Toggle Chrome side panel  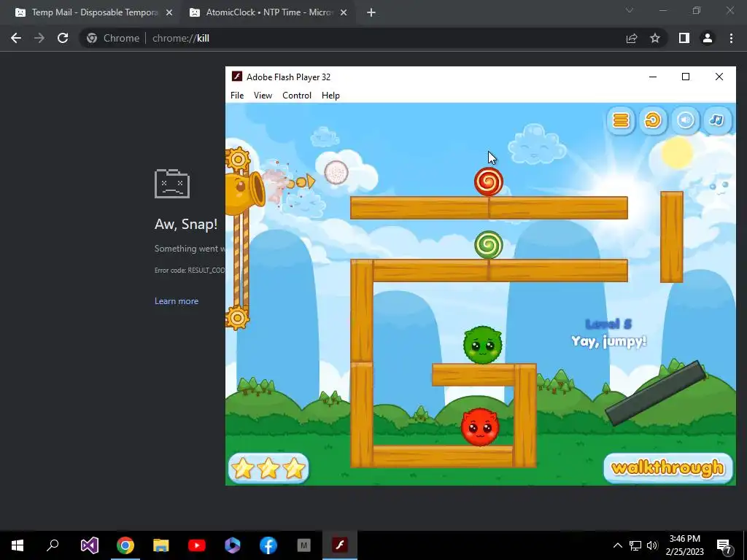click(684, 38)
